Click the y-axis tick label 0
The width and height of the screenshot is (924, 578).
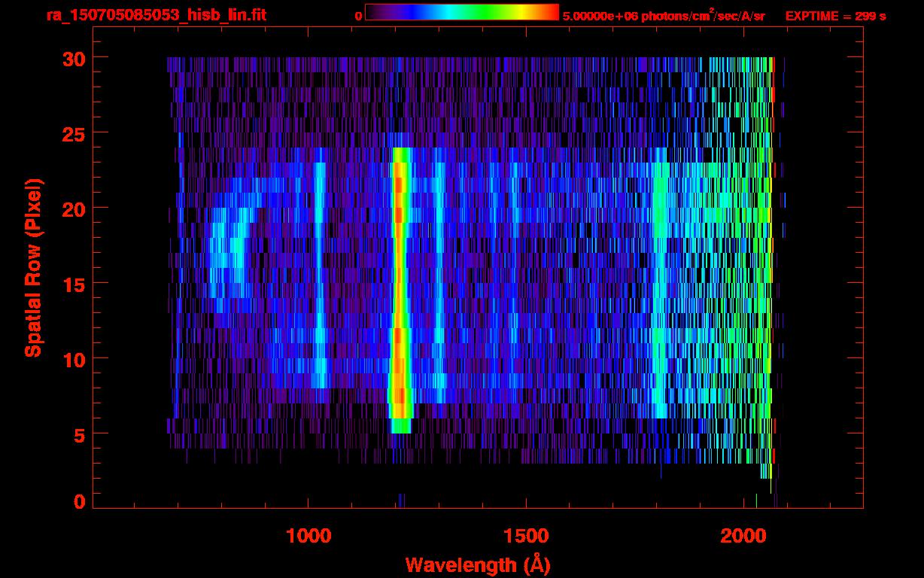click(x=79, y=502)
